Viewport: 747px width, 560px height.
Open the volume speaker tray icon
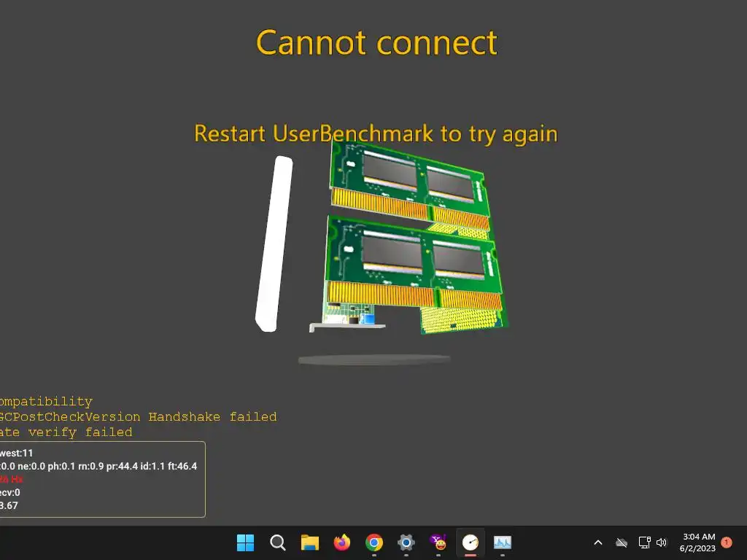[662, 542]
